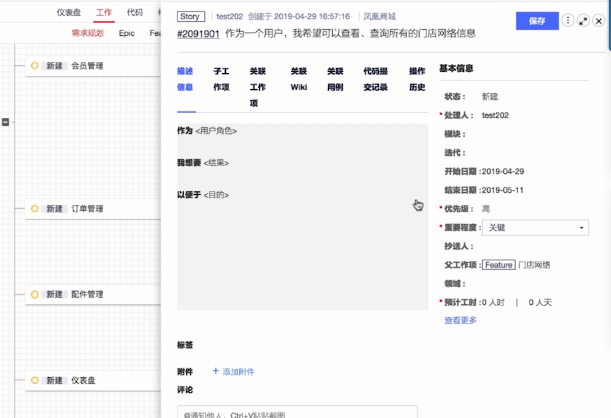Click the 结束日期 value 2019-05-11

(502, 190)
